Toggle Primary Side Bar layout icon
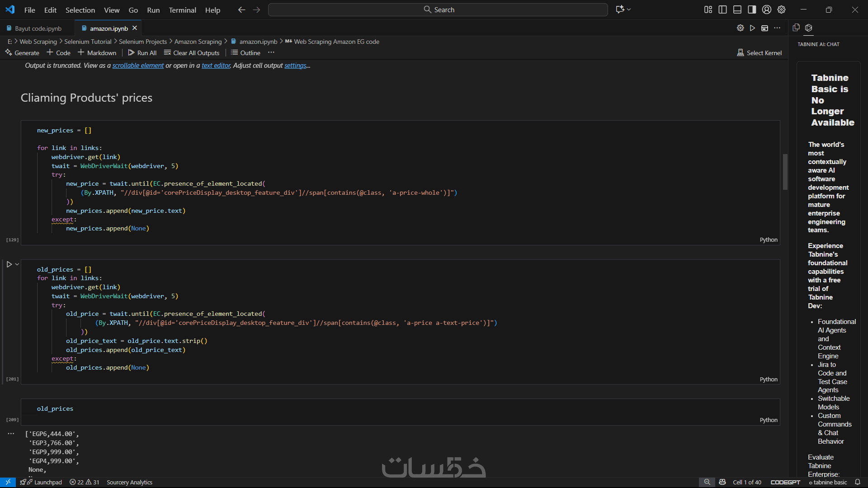This screenshot has width=868, height=488. pyautogui.click(x=722, y=9)
